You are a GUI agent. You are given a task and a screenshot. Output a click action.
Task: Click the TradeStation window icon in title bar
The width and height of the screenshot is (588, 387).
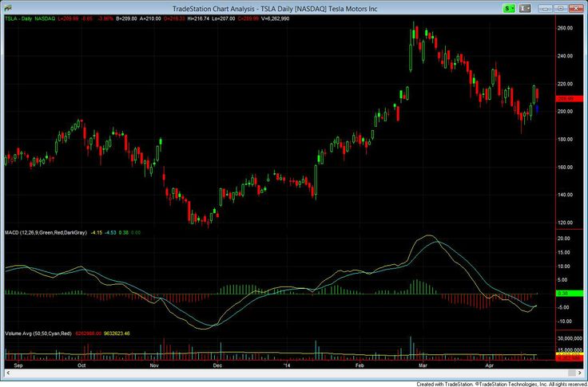coord(8,8)
